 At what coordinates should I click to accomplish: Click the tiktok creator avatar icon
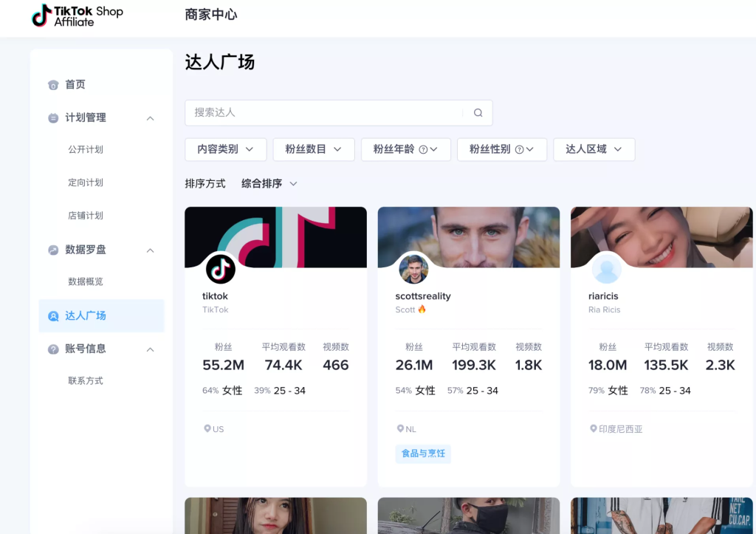pos(220,269)
